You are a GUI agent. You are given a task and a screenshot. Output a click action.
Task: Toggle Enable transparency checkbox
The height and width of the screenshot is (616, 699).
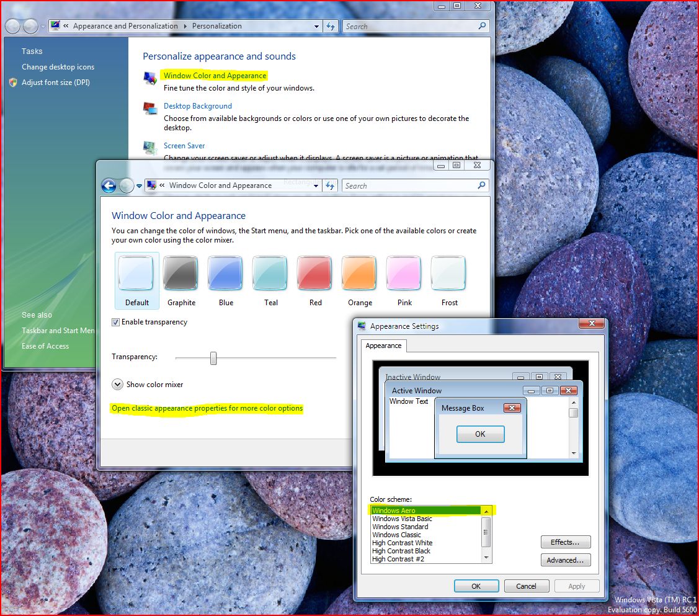(x=115, y=322)
